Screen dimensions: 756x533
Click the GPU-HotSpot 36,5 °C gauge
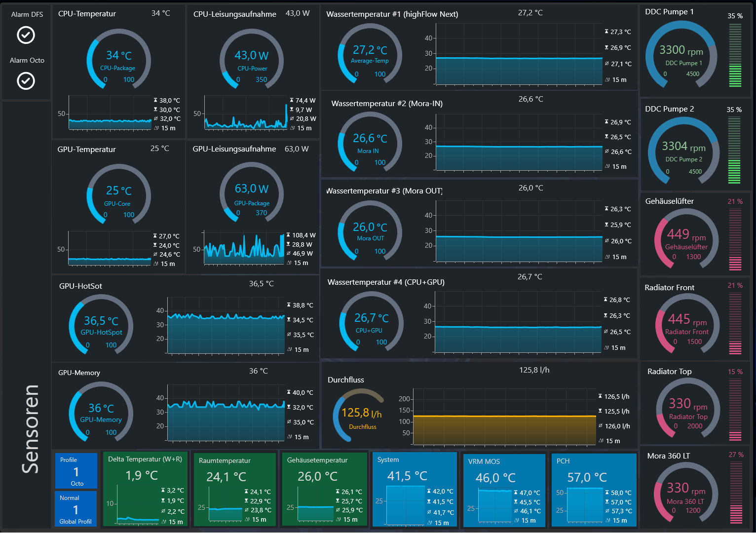click(x=101, y=325)
